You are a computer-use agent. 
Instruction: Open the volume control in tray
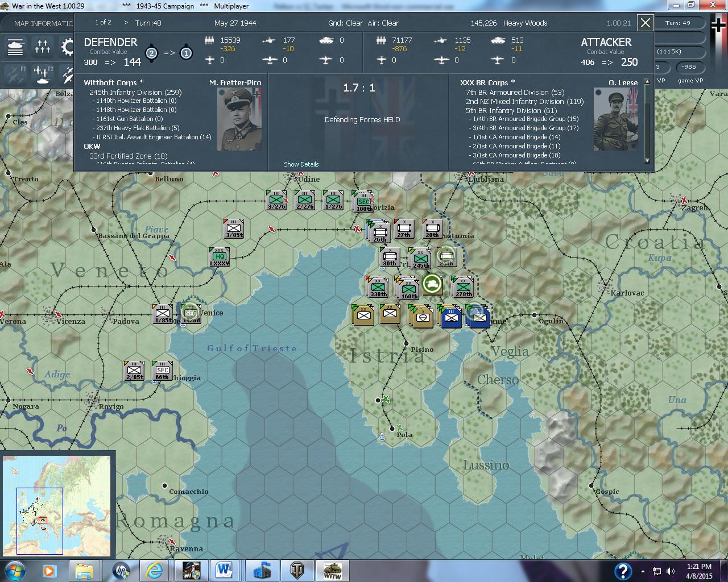click(670, 571)
